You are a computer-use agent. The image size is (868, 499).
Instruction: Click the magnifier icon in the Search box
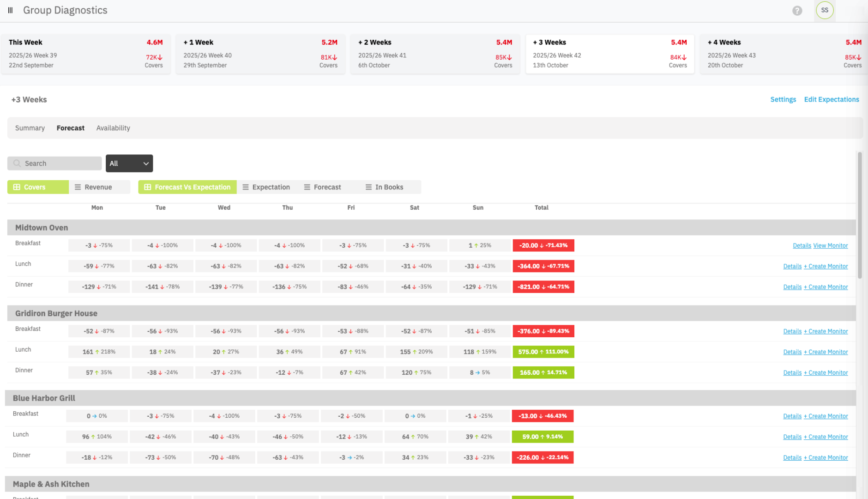17,164
